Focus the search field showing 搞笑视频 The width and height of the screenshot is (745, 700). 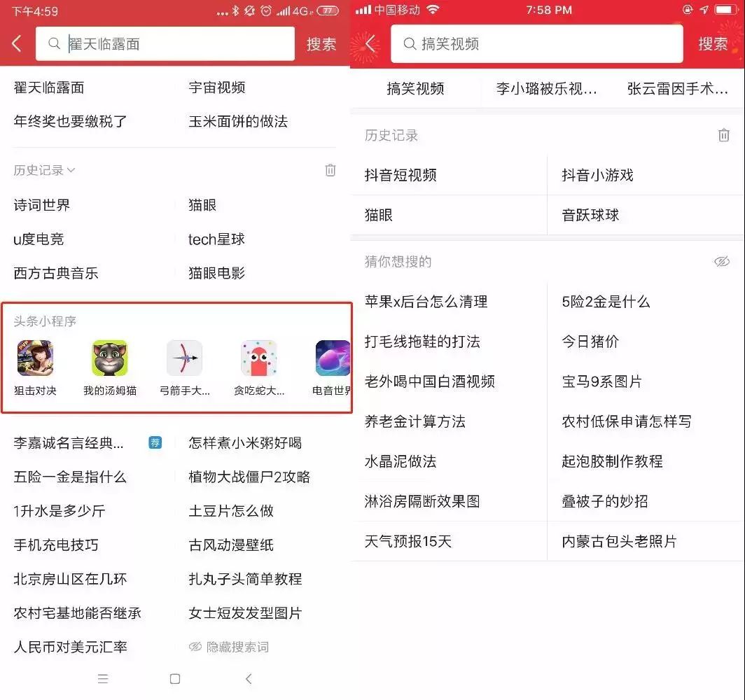point(536,43)
